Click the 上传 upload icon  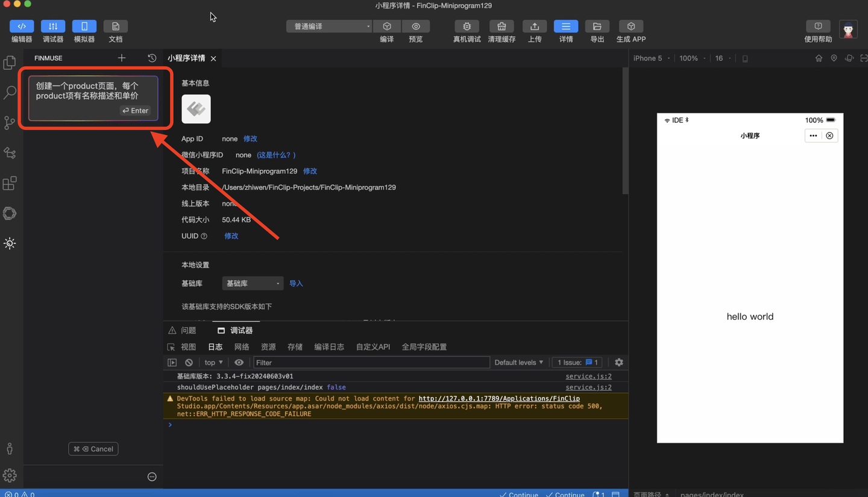535,27
